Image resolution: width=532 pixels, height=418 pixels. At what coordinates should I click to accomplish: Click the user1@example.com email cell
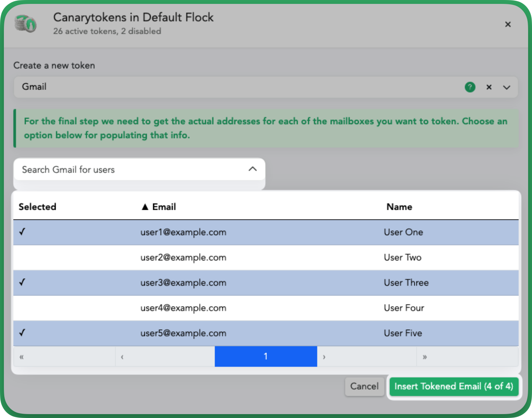(183, 232)
